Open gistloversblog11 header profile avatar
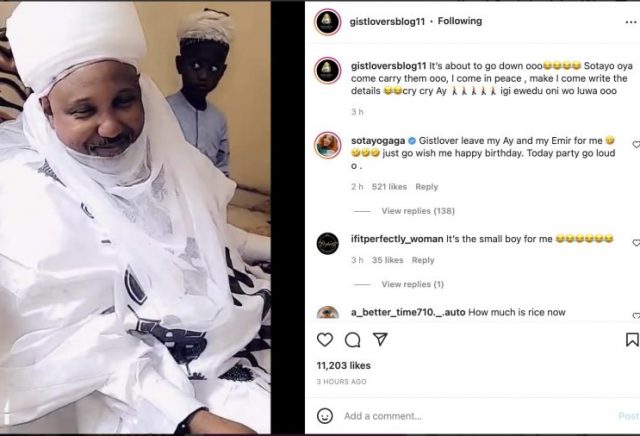640x436 pixels. coord(328,22)
